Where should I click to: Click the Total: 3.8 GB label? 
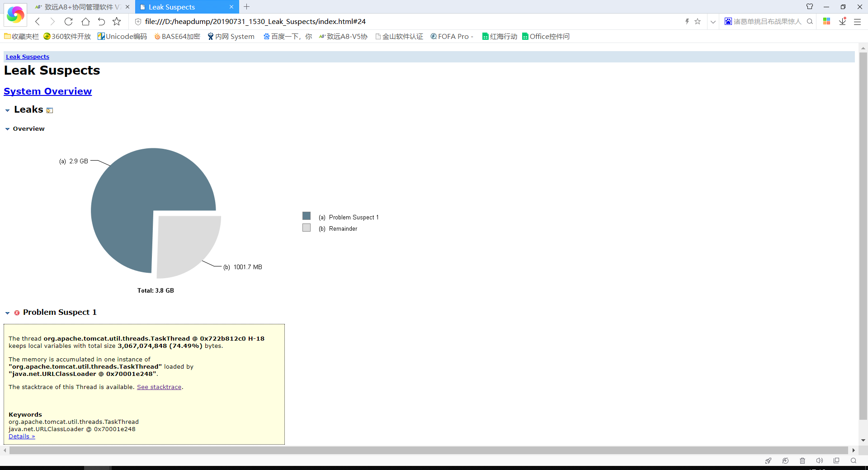click(156, 290)
